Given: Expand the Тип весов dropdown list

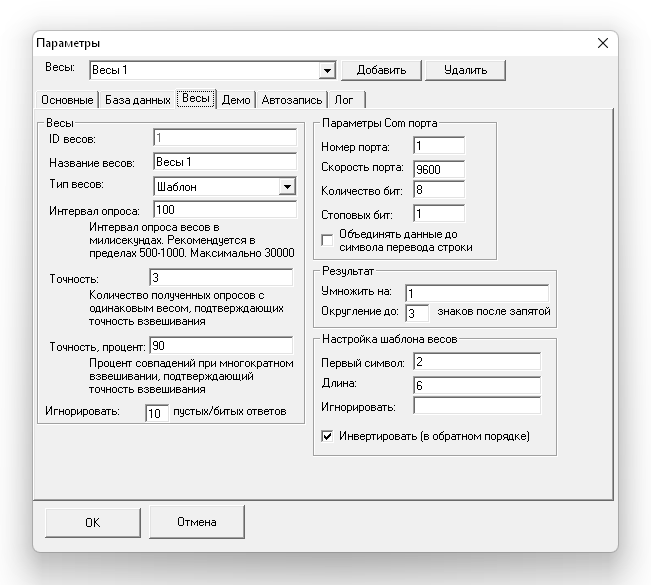Looking at the screenshot, I should (287, 186).
